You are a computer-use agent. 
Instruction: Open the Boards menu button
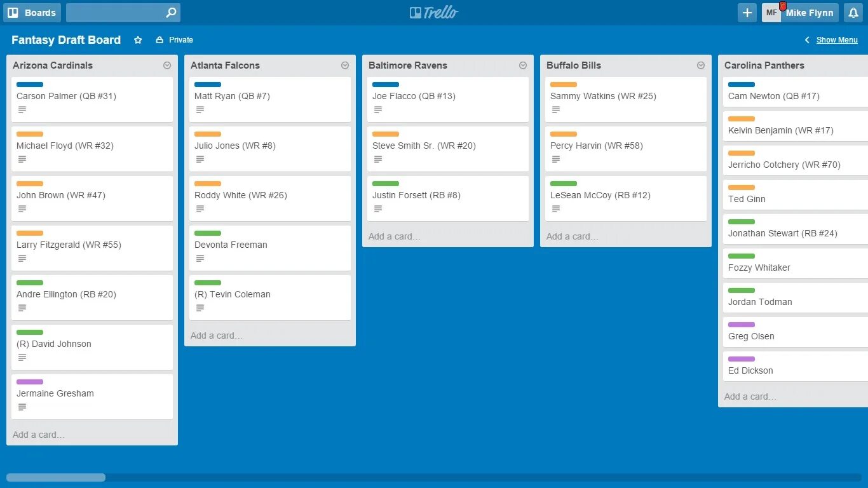32,13
